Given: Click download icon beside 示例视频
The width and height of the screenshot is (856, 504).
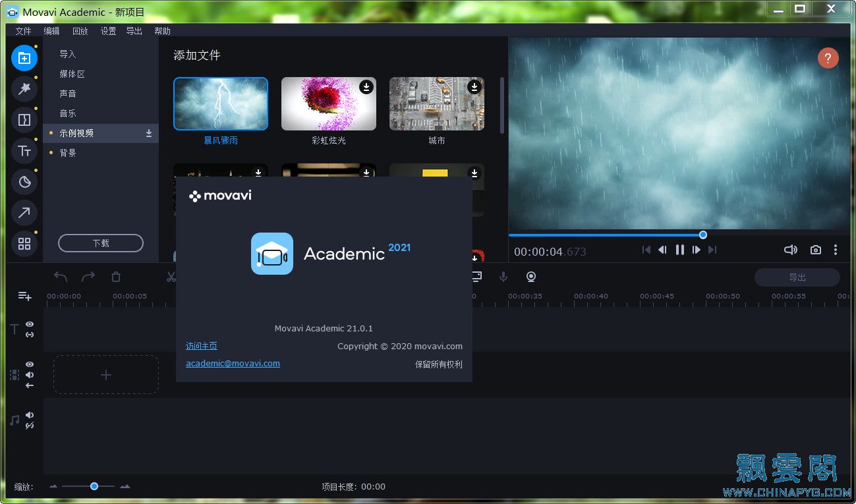Looking at the screenshot, I should [149, 133].
